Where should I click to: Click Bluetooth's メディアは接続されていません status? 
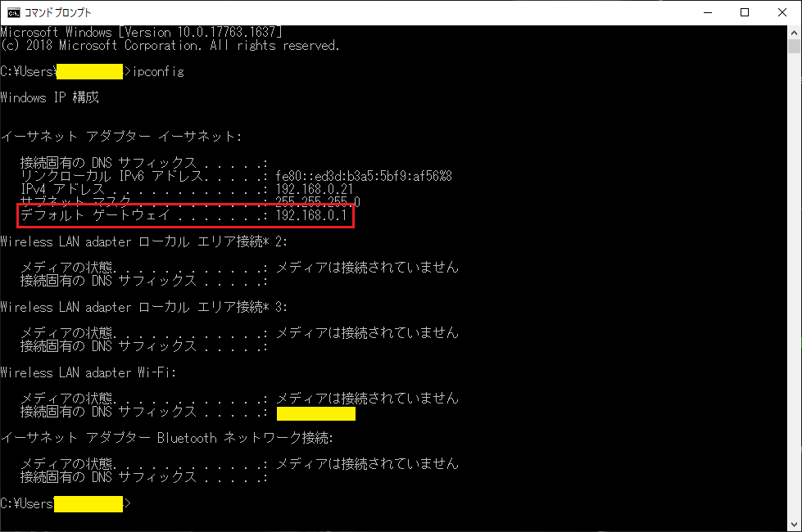coord(367,463)
